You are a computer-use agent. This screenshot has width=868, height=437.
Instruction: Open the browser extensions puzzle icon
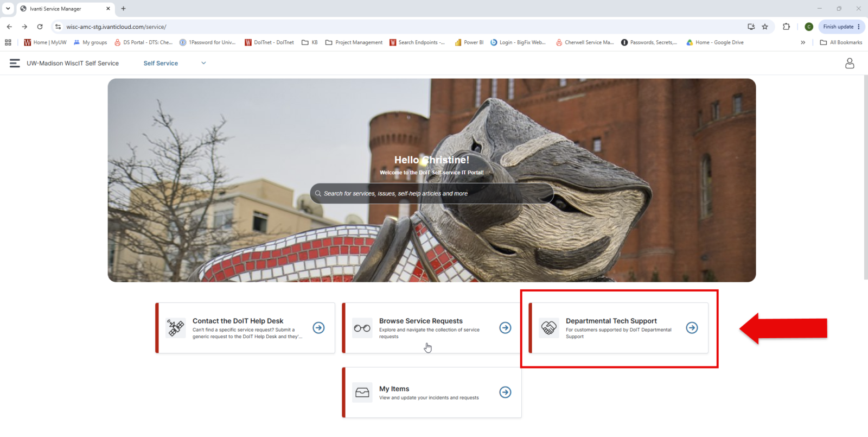[x=787, y=27]
